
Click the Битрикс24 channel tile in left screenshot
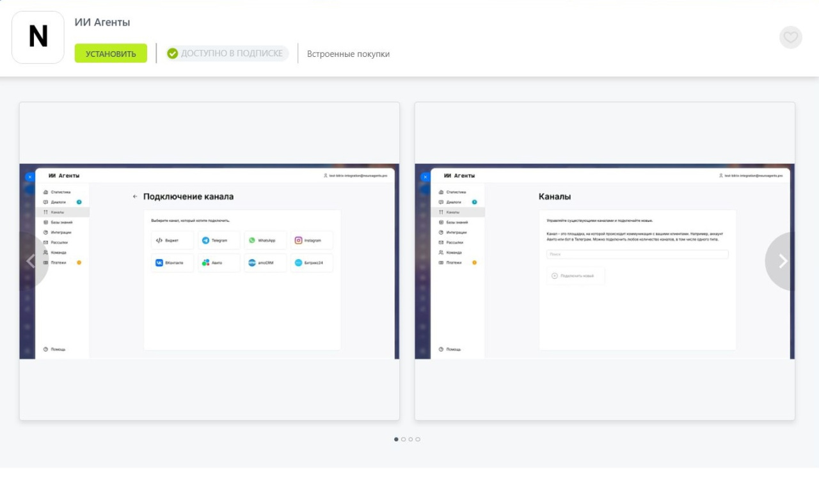[x=312, y=263]
